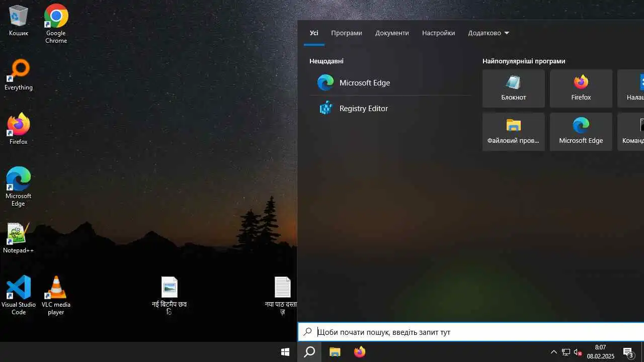Switch to the Програми search tab
644x362 pixels.
coord(347,33)
